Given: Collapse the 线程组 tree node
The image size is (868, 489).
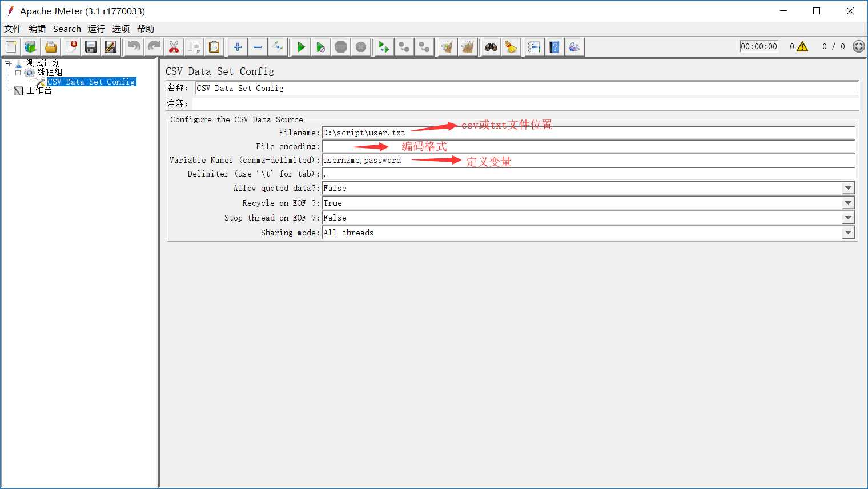Looking at the screenshot, I should click(18, 73).
